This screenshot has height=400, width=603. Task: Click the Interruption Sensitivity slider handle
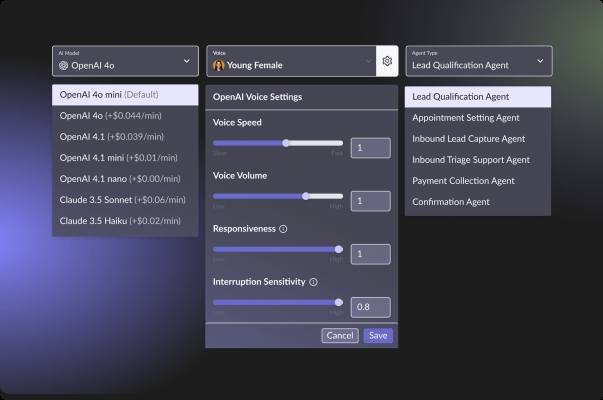[x=339, y=302]
